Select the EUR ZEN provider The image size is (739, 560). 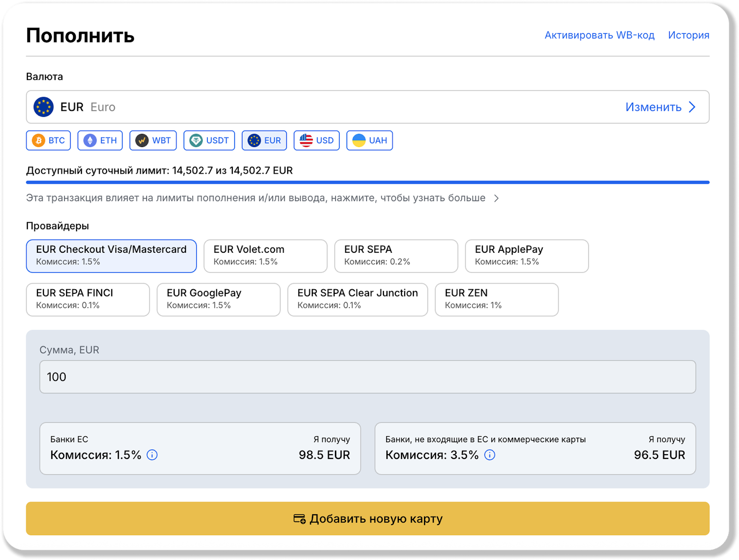point(497,299)
